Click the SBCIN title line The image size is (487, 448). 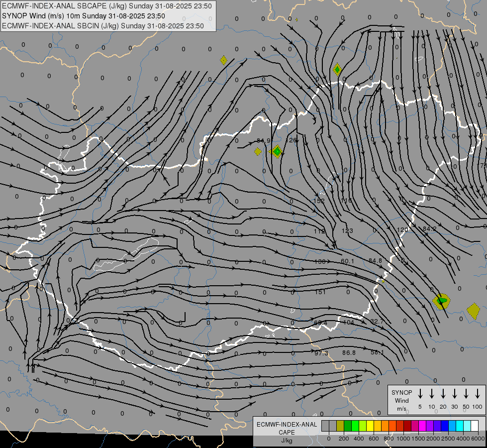click(x=103, y=26)
